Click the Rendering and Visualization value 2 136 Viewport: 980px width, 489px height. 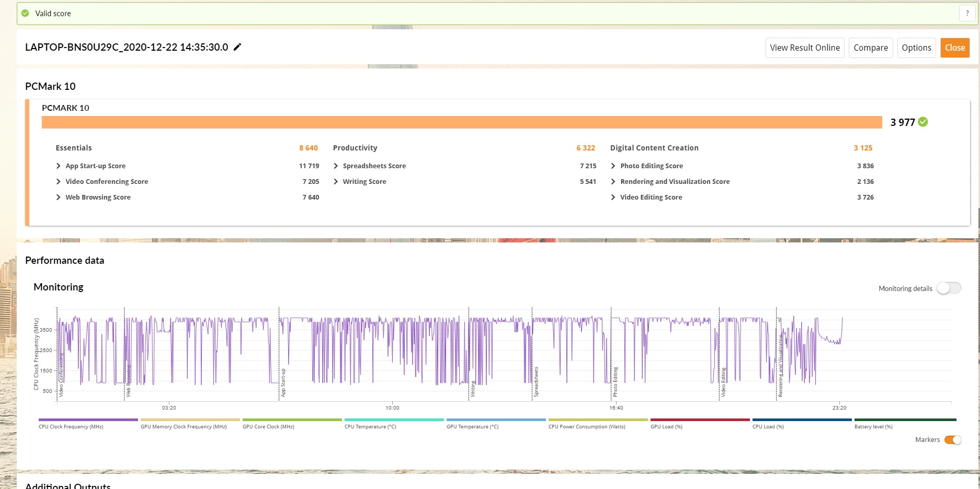(865, 182)
